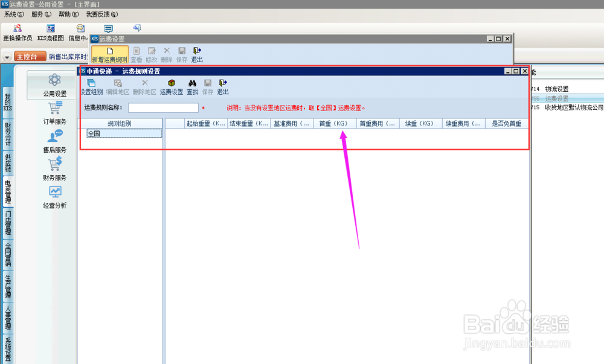Open 服务 menu

[x=41, y=14]
